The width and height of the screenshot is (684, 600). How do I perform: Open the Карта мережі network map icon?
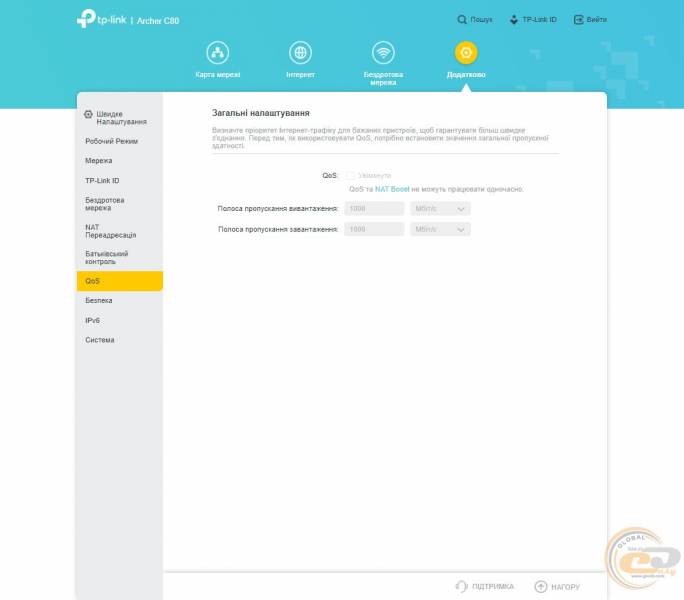[217, 53]
